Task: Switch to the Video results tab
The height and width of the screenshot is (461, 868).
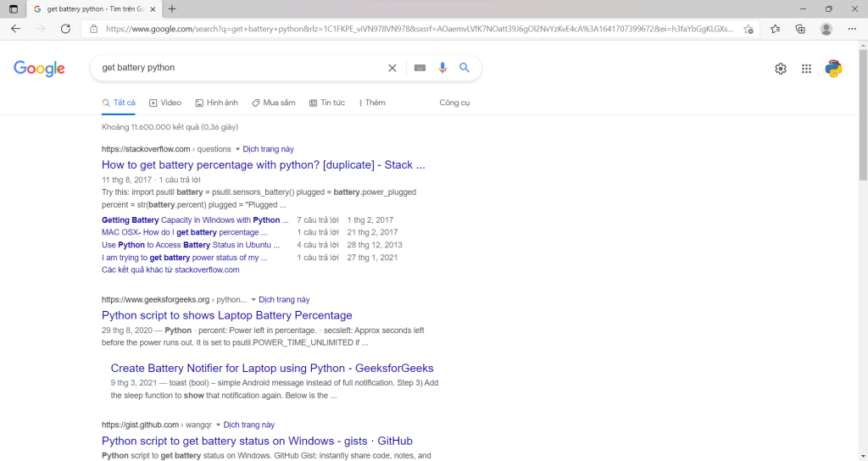Action: pos(165,103)
